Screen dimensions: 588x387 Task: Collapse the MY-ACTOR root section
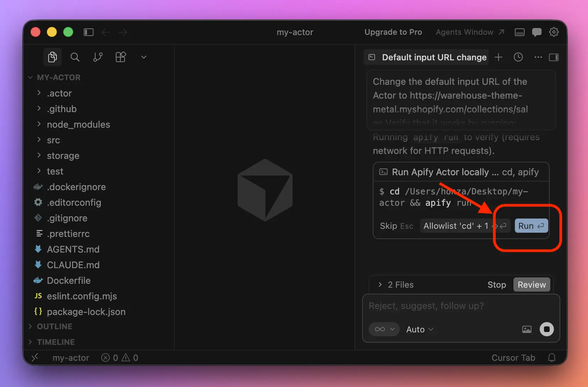pyautogui.click(x=59, y=77)
